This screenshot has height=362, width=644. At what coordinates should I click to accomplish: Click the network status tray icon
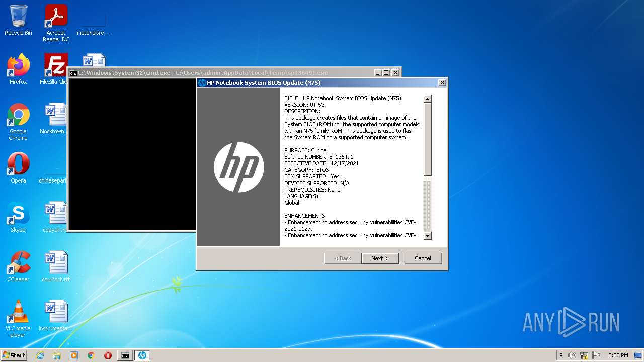click(584, 355)
